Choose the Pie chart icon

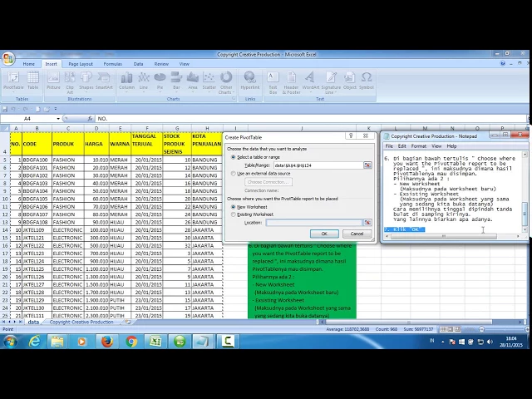click(160, 81)
